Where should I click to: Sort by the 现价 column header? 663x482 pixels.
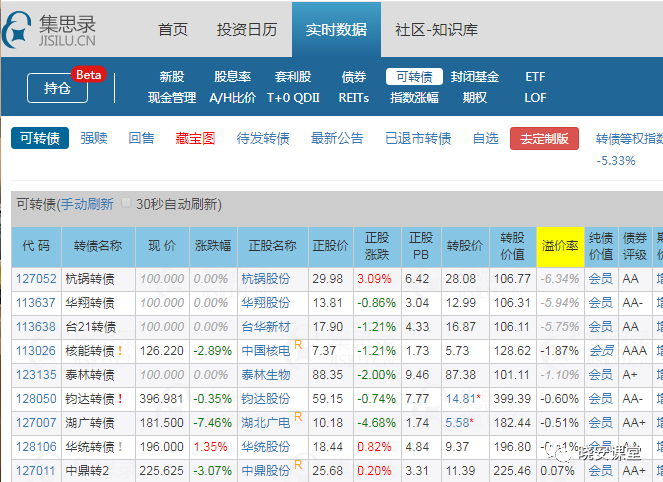(x=162, y=246)
